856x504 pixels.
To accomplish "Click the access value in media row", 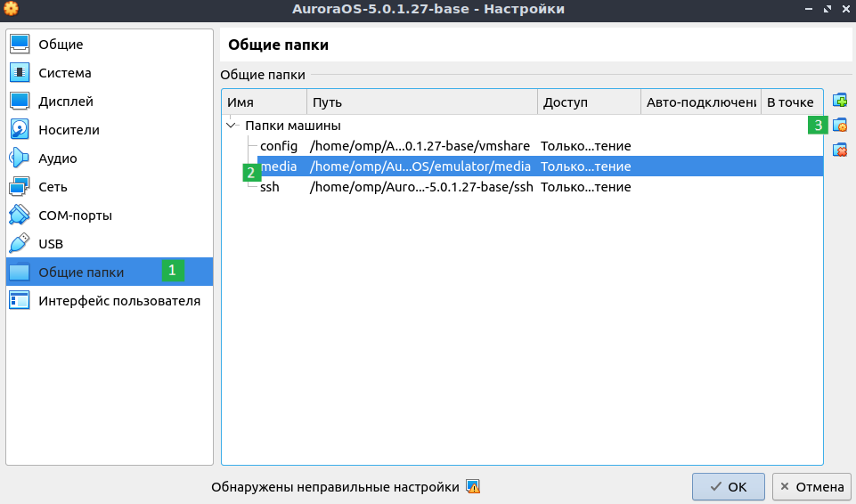I will pyautogui.click(x=586, y=167).
